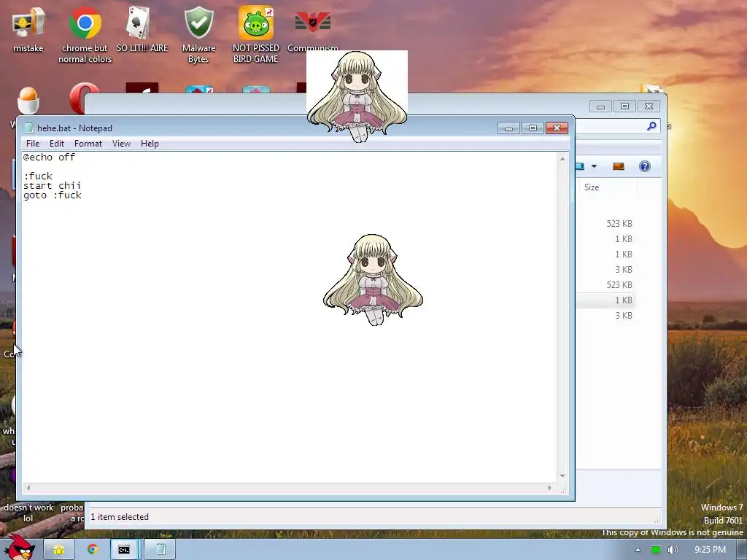Viewport: 747px width, 560px height.
Task: Click the Size column header
Action: [607, 187]
